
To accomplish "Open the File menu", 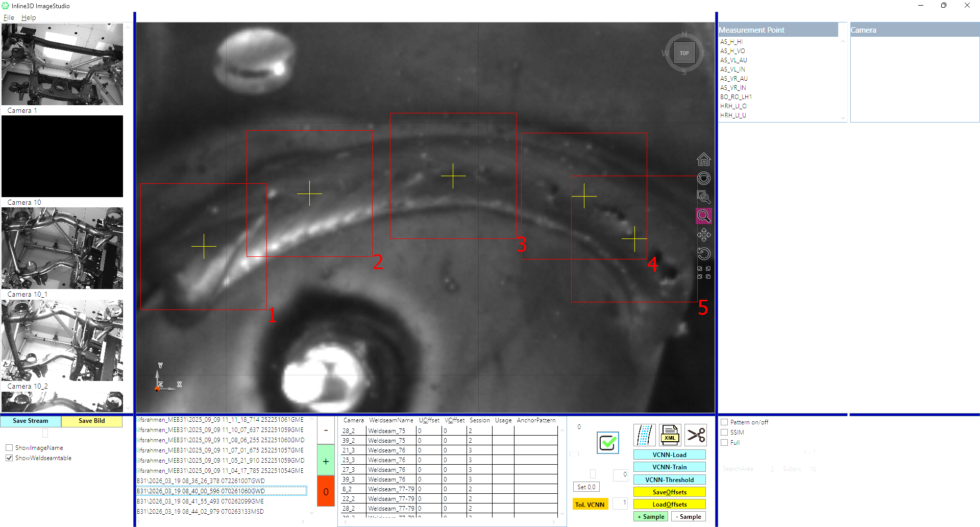I will pyautogui.click(x=9, y=17).
